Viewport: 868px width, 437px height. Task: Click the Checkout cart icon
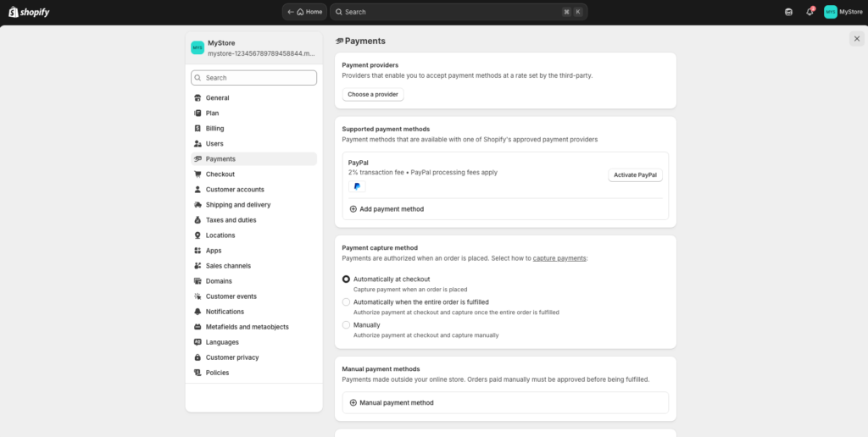(x=198, y=174)
